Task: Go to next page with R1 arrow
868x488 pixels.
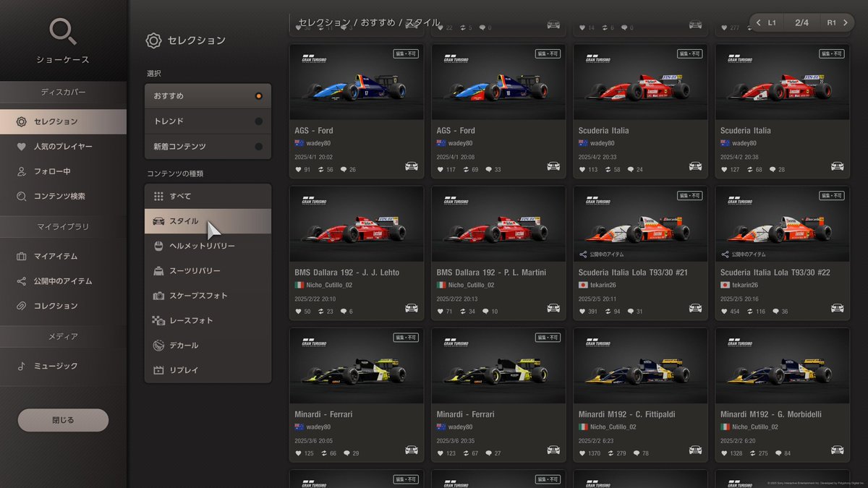Action: [838, 22]
